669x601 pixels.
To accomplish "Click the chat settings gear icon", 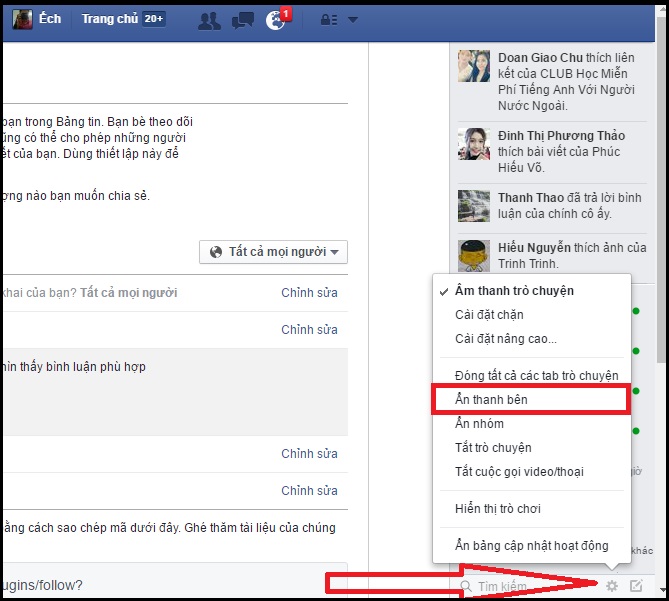I will click(x=612, y=586).
